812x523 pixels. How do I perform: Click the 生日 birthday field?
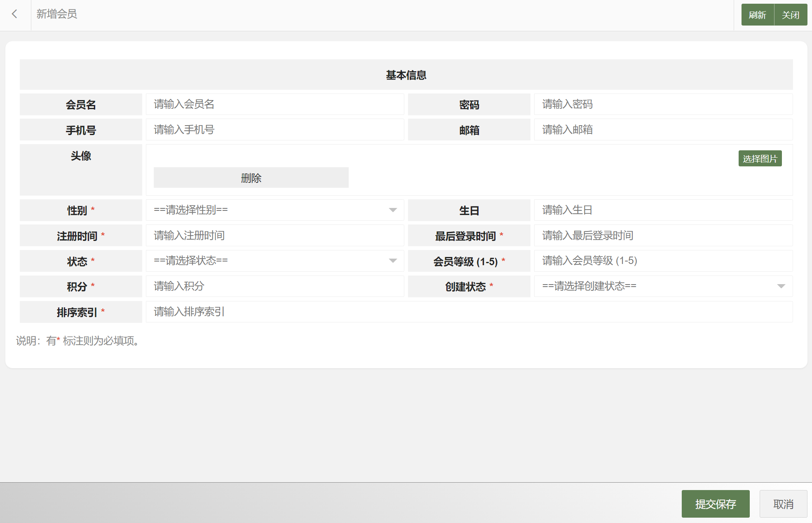[x=663, y=210]
